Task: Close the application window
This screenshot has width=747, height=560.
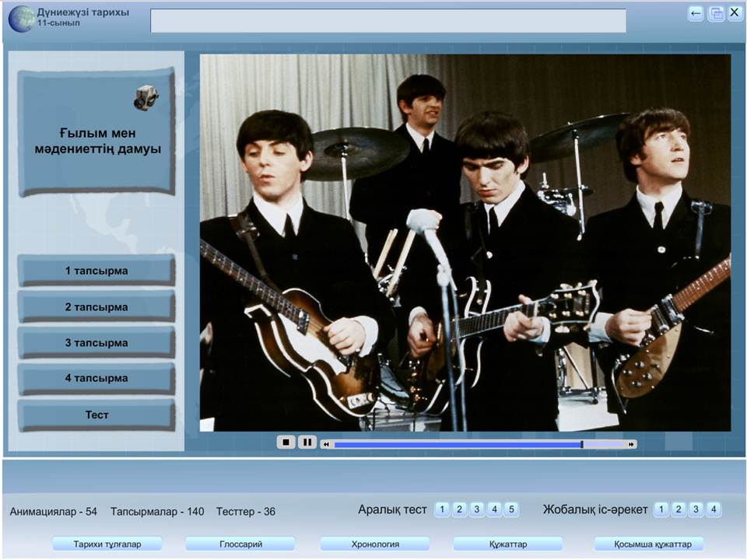Action: point(735,13)
